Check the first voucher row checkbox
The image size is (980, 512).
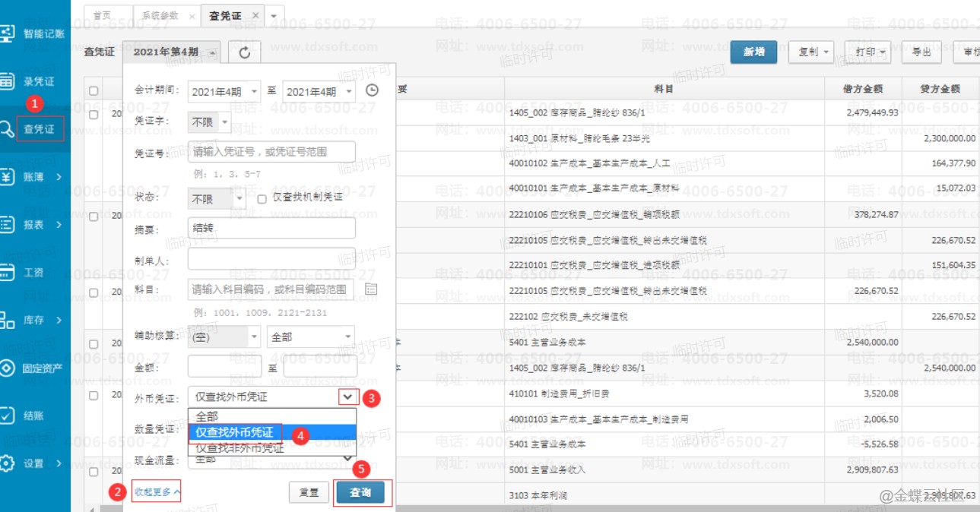94,115
